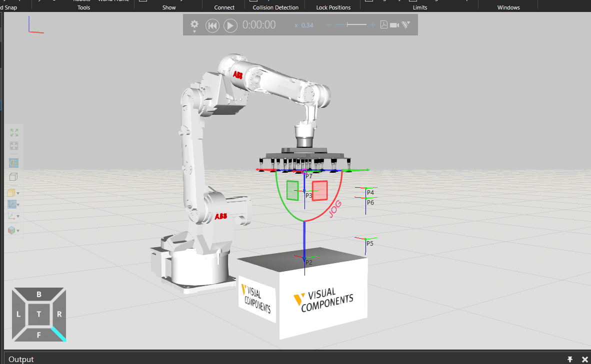Click the Tools ribbon group label
The image size is (591, 364).
coord(83,7)
